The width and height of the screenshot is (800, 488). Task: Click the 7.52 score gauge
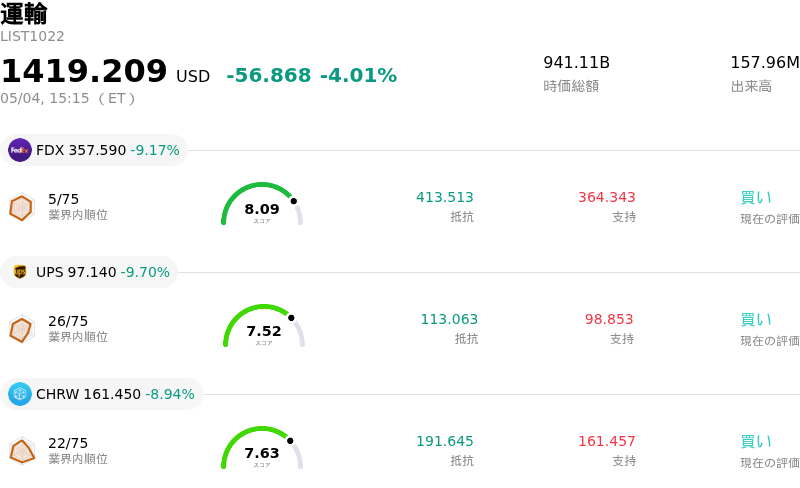click(x=264, y=326)
